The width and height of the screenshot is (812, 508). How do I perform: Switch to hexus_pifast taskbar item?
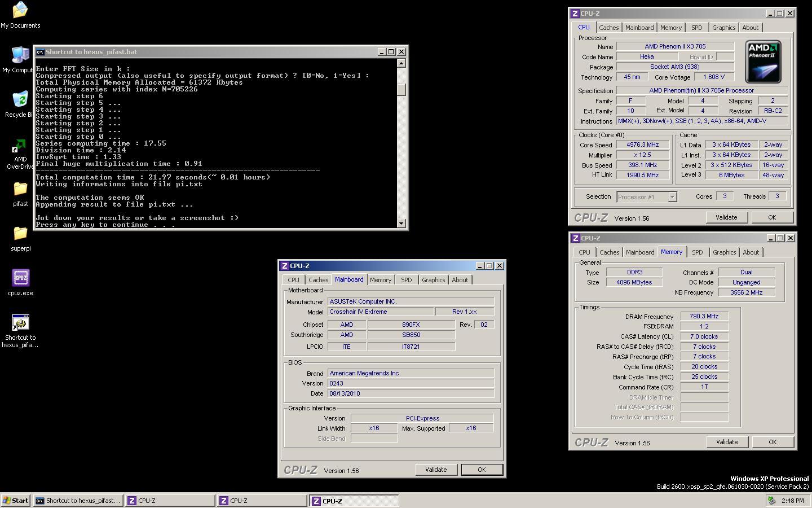click(x=78, y=501)
